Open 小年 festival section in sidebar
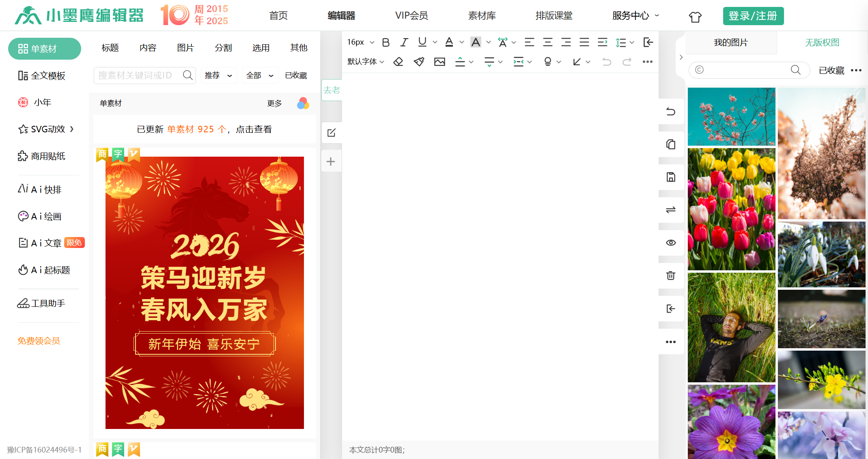Image resolution: width=868 pixels, height=459 pixels. 35,102
